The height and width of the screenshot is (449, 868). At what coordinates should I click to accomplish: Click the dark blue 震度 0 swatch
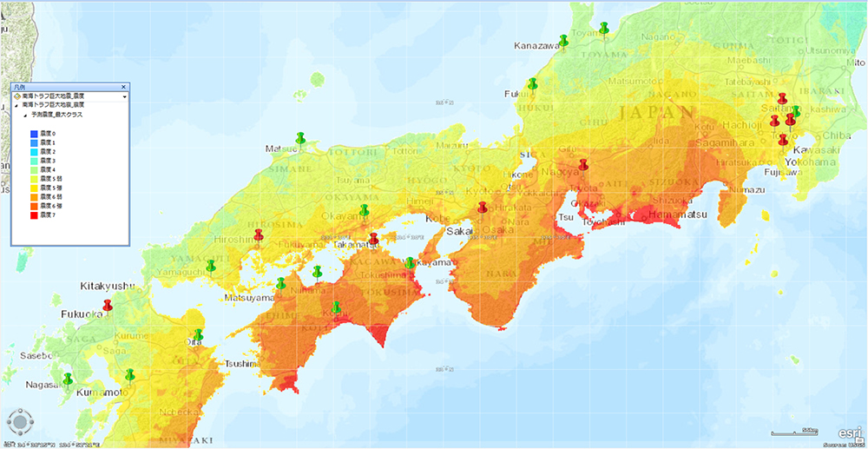click(32, 132)
